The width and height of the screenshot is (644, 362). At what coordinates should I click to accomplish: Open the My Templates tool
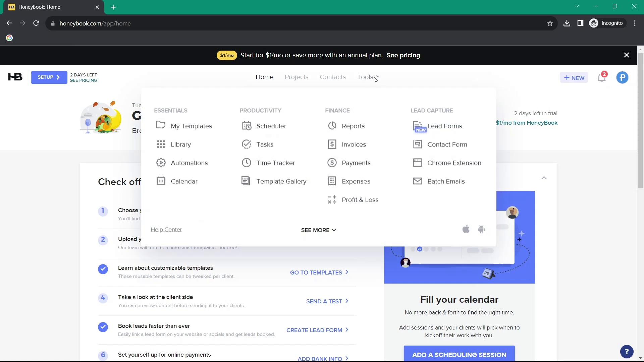pyautogui.click(x=191, y=126)
